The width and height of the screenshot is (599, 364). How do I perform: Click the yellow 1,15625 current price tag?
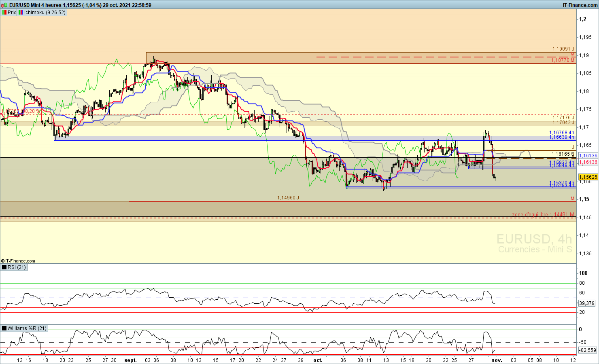tap(588, 177)
